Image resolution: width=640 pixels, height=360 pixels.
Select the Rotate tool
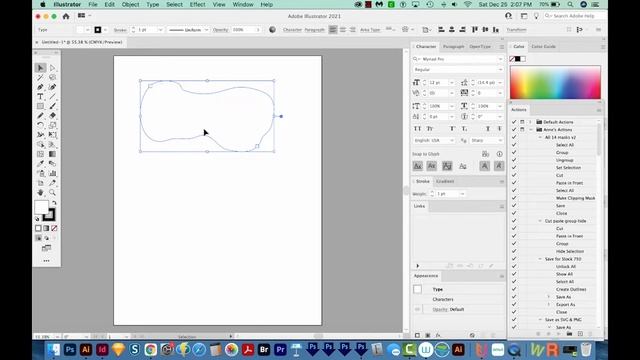pyautogui.click(x=40, y=125)
